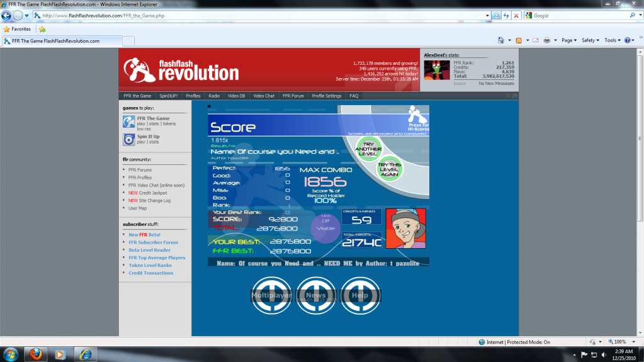Screen dimensions: 644x362
Task: Open the Safety dropdown menu
Action: 590,40
